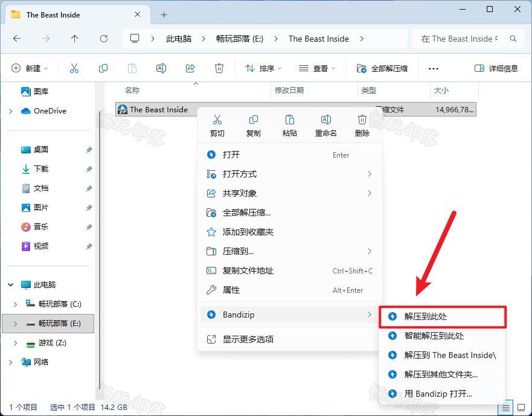Click 粘贴 in the context menu
532x416 pixels.
click(x=290, y=126)
